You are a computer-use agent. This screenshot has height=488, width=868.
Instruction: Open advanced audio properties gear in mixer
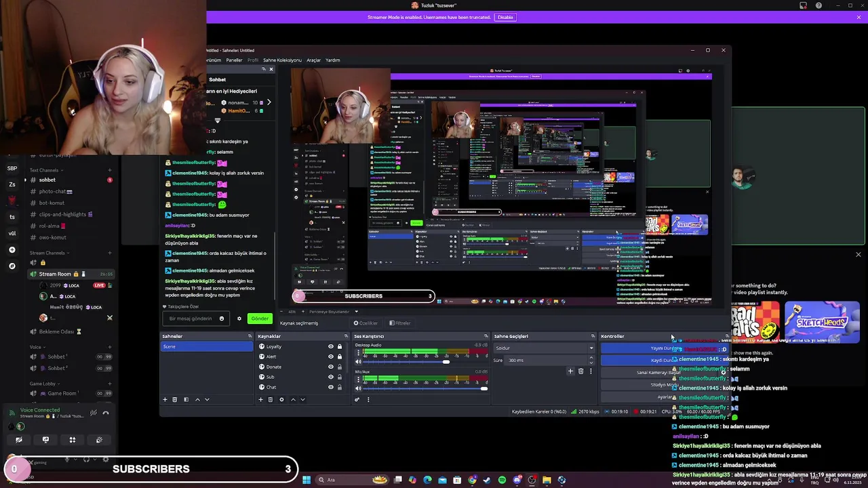(x=357, y=399)
